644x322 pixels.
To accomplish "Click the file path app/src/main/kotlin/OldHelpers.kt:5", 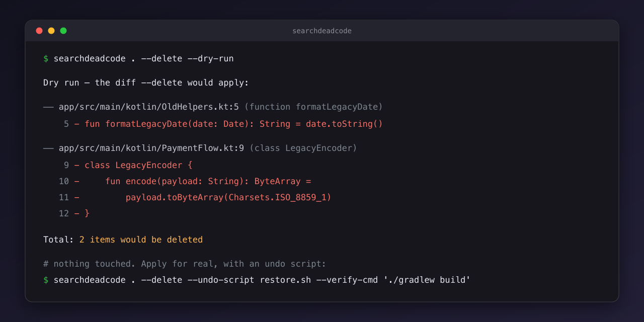I will tap(148, 107).
